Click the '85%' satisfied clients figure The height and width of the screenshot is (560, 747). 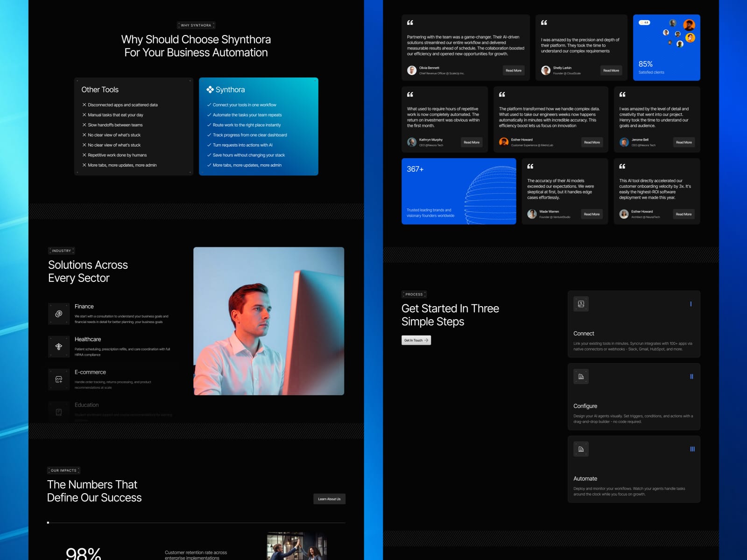click(646, 64)
